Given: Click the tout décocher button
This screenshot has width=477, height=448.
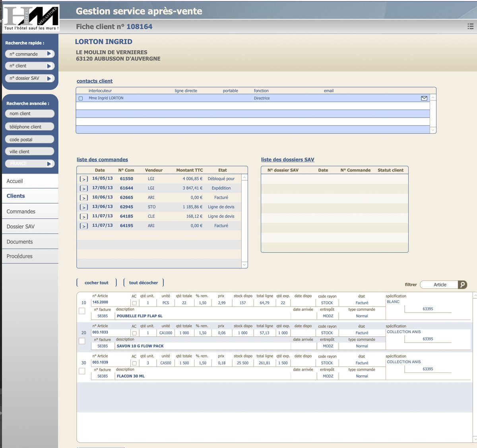Looking at the screenshot, I should click(143, 283).
